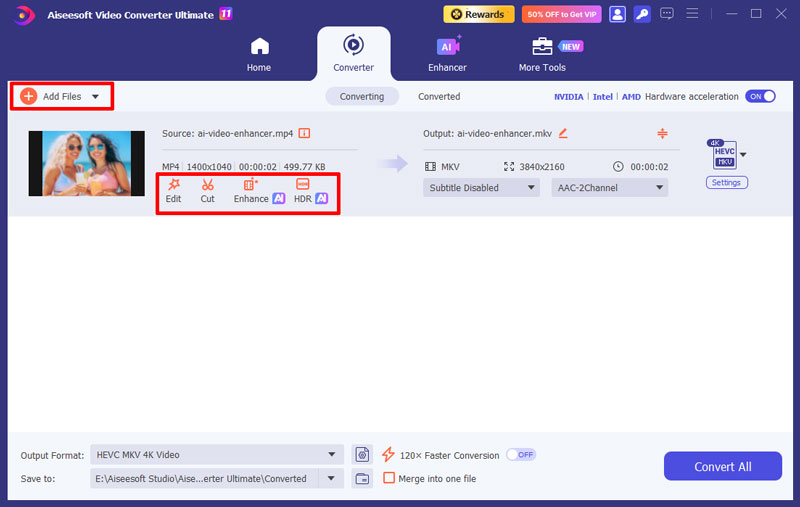Toggle Hardware acceleration switch off

tap(761, 96)
